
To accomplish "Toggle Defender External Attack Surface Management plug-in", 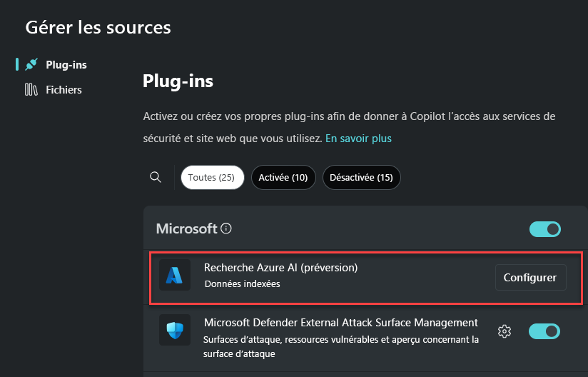I will click(x=544, y=331).
